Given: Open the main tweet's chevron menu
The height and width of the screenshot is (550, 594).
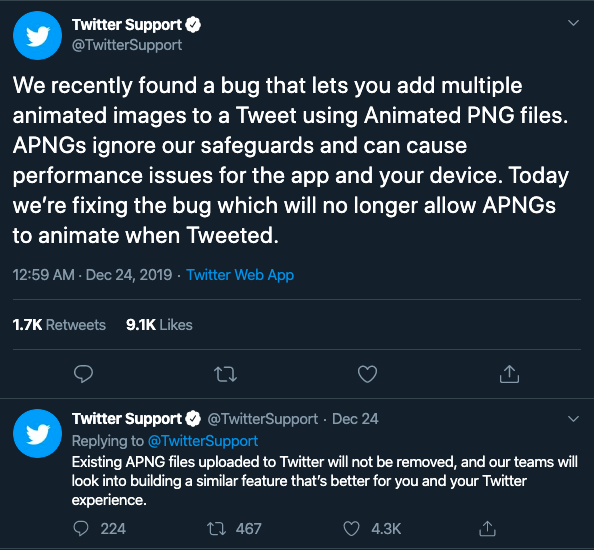Looking at the screenshot, I should click(x=574, y=23).
